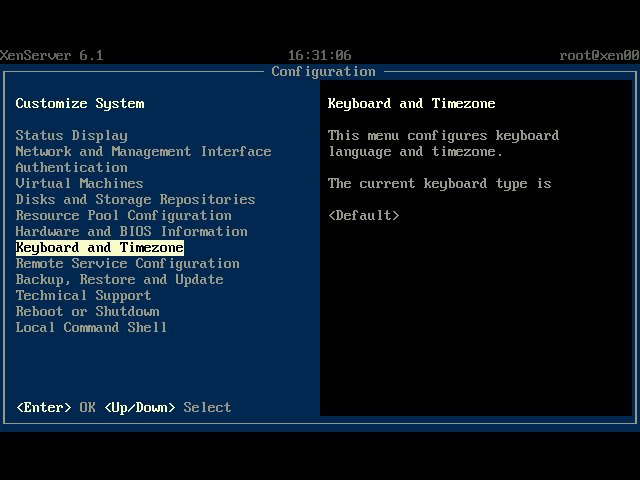Click the highlighted Keyboard and Timezone entry

pyautogui.click(x=100, y=247)
